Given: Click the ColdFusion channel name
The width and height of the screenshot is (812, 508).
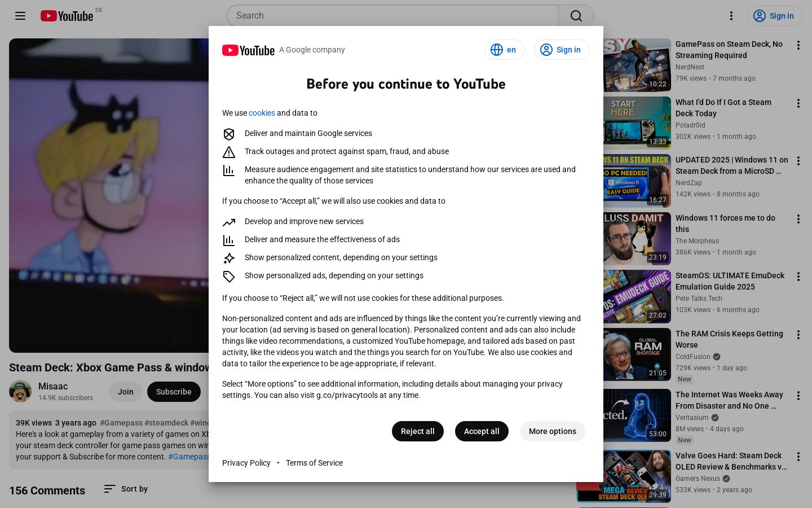Looking at the screenshot, I should click(x=693, y=357).
